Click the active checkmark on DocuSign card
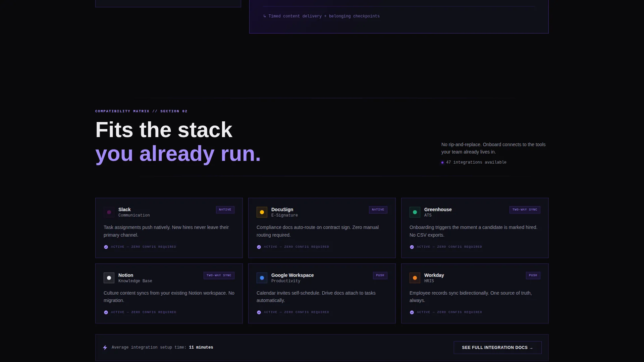This screenshot has height=362, width=644. coord(259,247)
